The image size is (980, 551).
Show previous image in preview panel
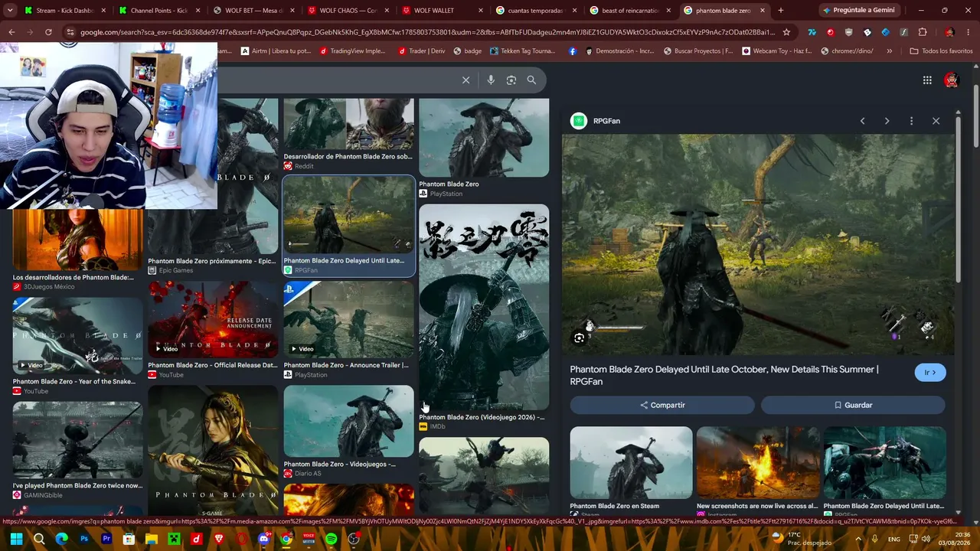point(862,121)
